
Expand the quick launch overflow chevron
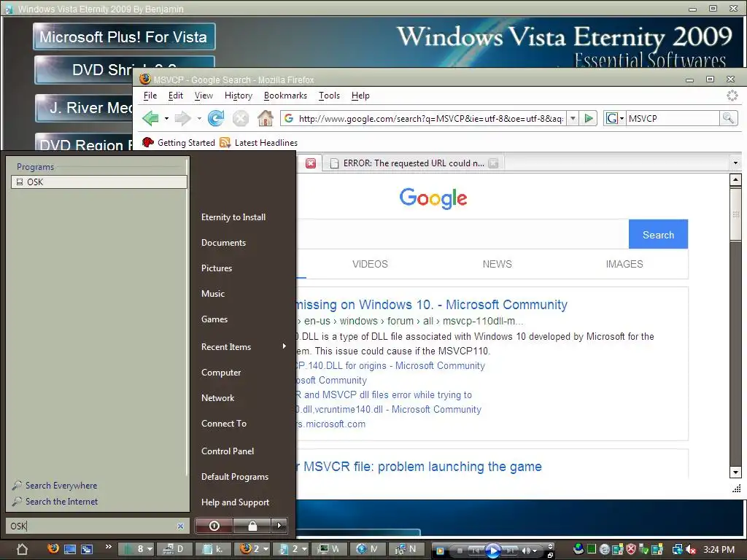coord(109,546)
